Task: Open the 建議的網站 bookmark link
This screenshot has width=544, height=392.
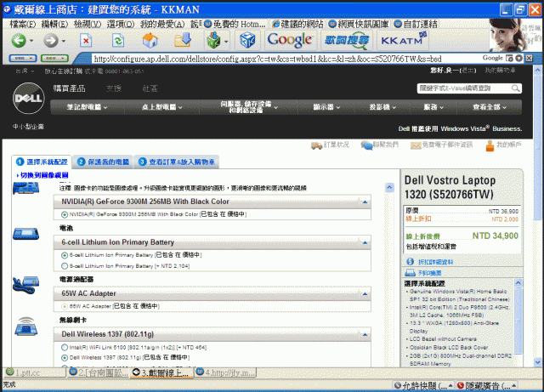Action: tap(297, 24)
